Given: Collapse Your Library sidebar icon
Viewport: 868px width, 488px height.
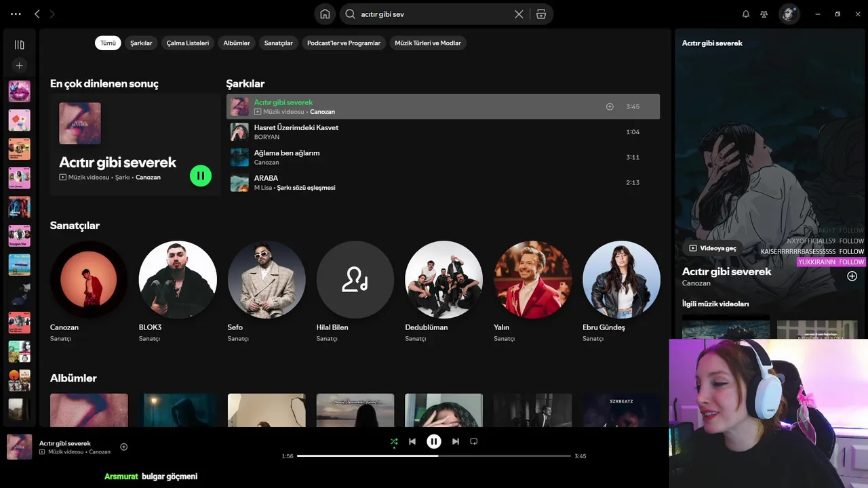Looking at the screenshot, I should pos(19,45).
